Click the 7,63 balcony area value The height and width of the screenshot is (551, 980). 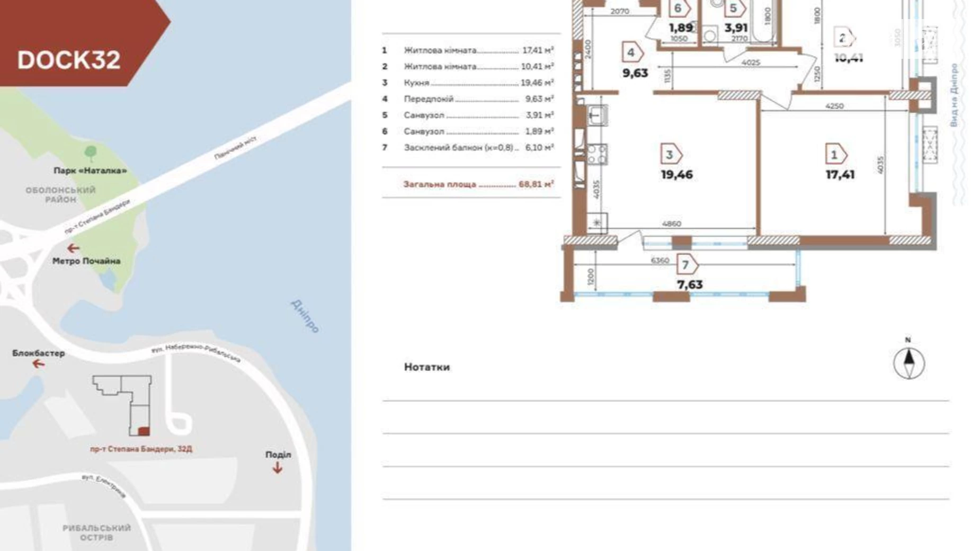[690, 285]
